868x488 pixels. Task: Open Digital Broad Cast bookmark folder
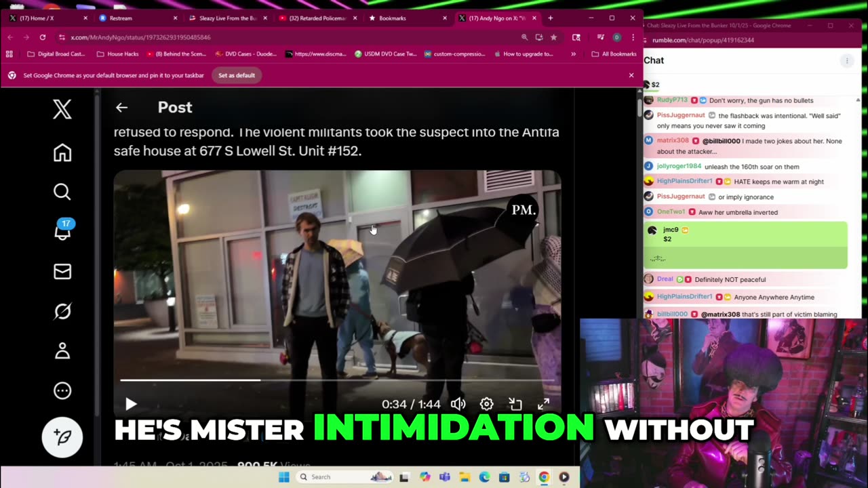(56, 54)
